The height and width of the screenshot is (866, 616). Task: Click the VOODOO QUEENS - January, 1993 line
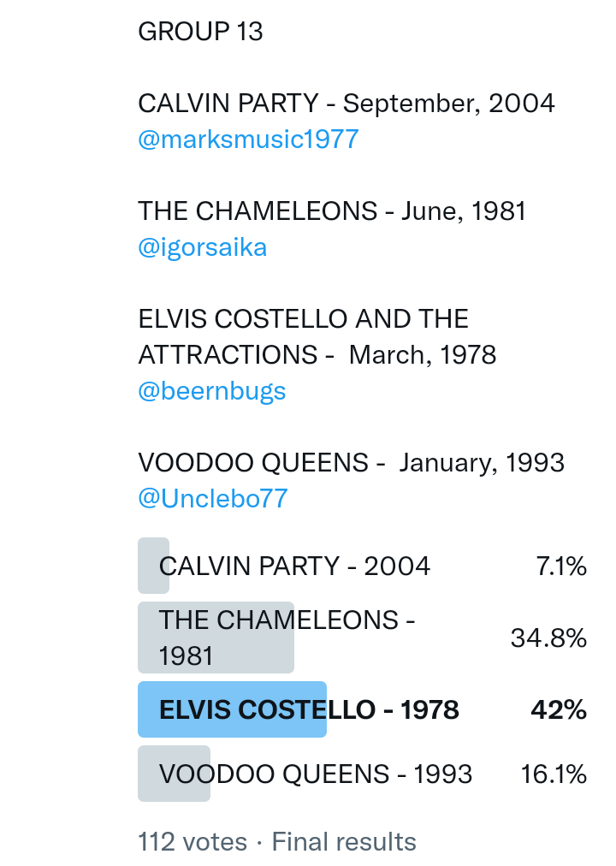[x=351, y=463]
